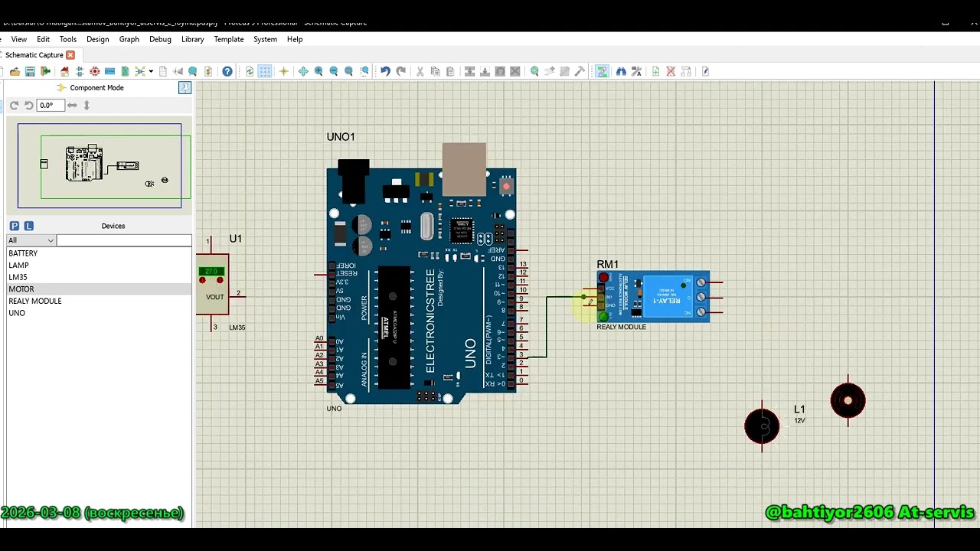
Task: Click the P pick devices button
Action: [14, 226]
